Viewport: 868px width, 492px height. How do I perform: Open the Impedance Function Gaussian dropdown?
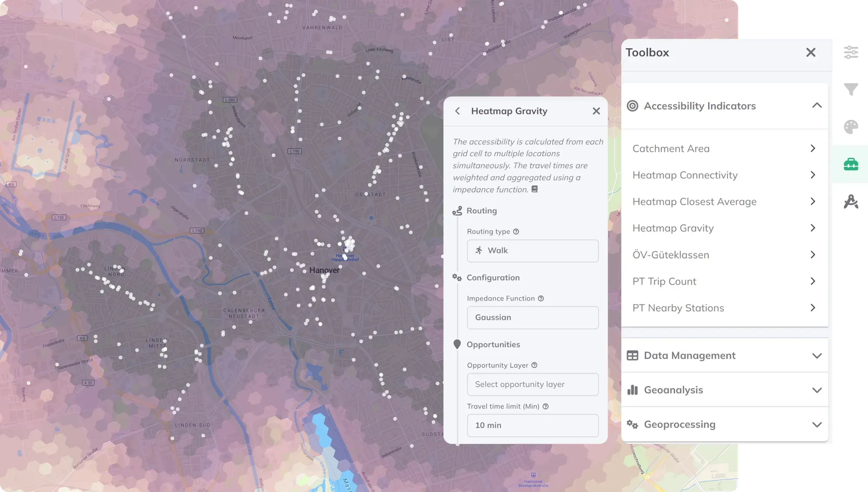coord(533,318)
